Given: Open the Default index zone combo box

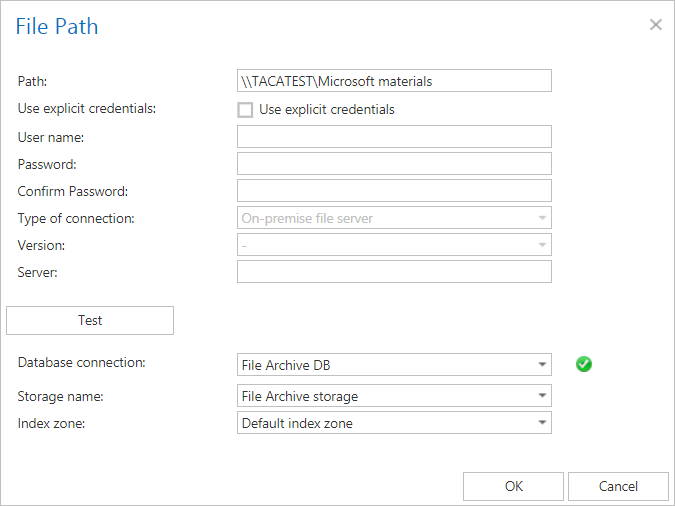Looking at the screenshot, I should point(394,423).
